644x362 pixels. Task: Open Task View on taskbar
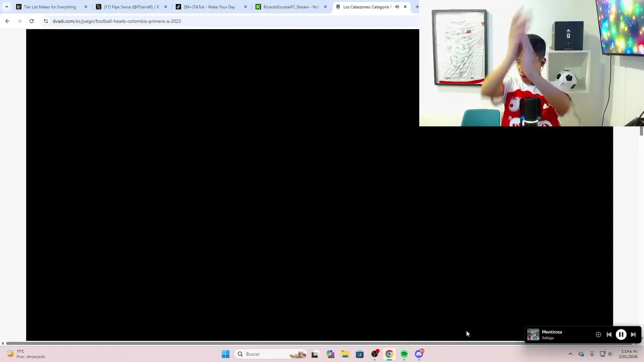pyautogui.click(x=314, y=354)
